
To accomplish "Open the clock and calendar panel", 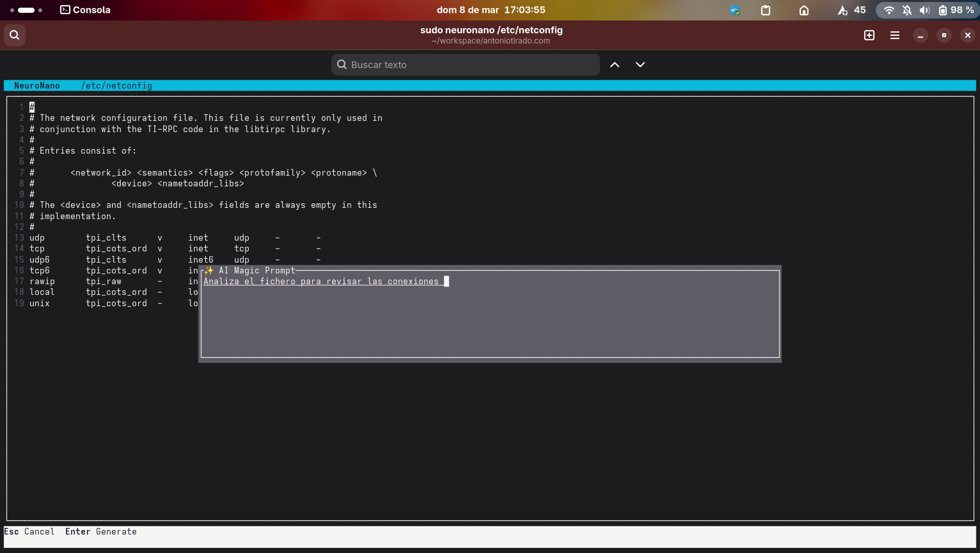I will 491,10.
